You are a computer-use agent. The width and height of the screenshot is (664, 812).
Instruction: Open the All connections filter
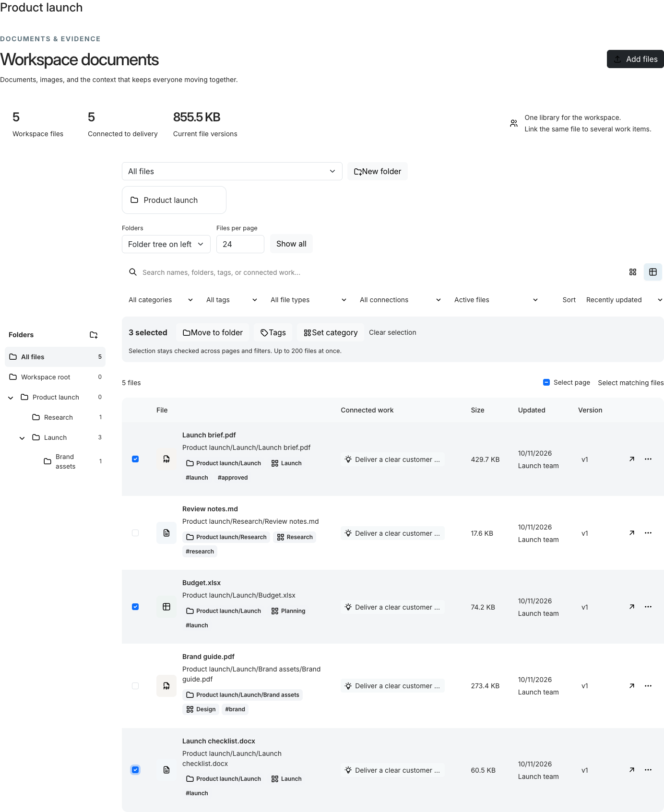[x=400, y=300]
